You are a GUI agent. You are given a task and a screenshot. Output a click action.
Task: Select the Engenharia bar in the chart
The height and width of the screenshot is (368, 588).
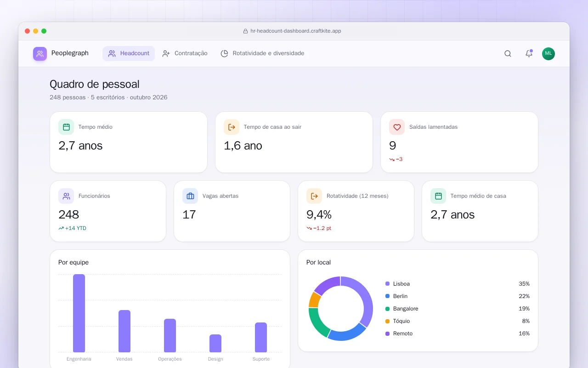click(79, 313)
